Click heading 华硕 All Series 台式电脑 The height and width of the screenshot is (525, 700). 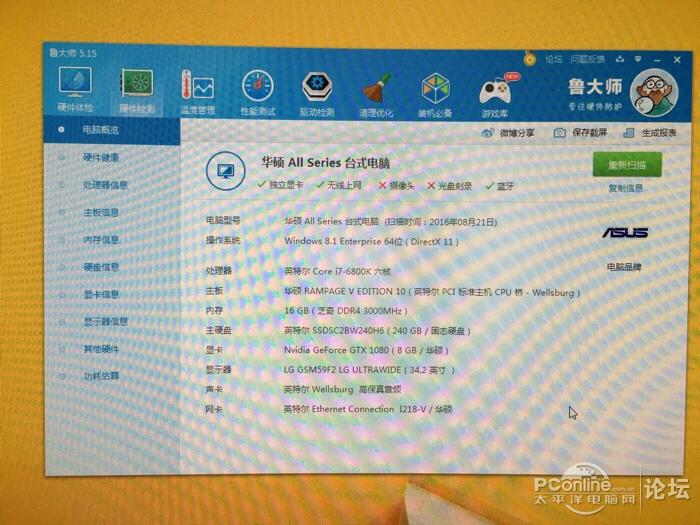[325, 162]
